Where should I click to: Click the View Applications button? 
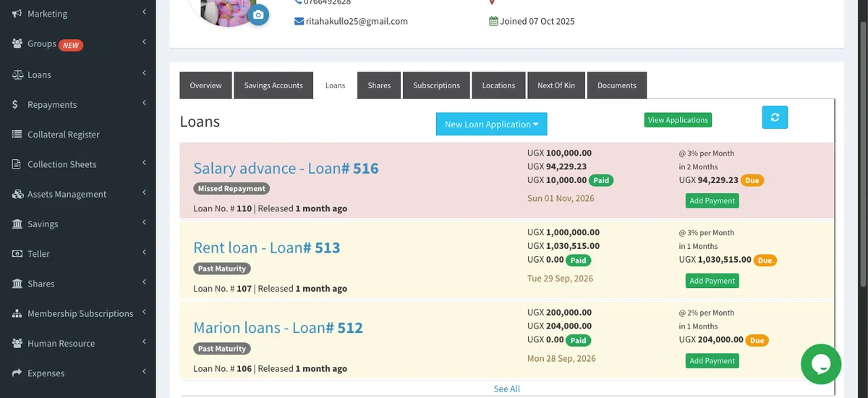pyautogui.click(x=678, y=120)
